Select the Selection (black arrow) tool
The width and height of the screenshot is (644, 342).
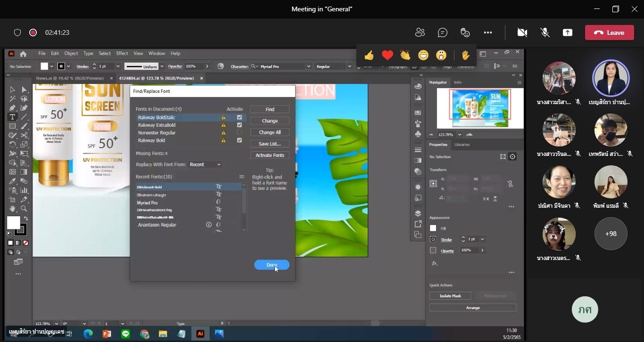13,90
